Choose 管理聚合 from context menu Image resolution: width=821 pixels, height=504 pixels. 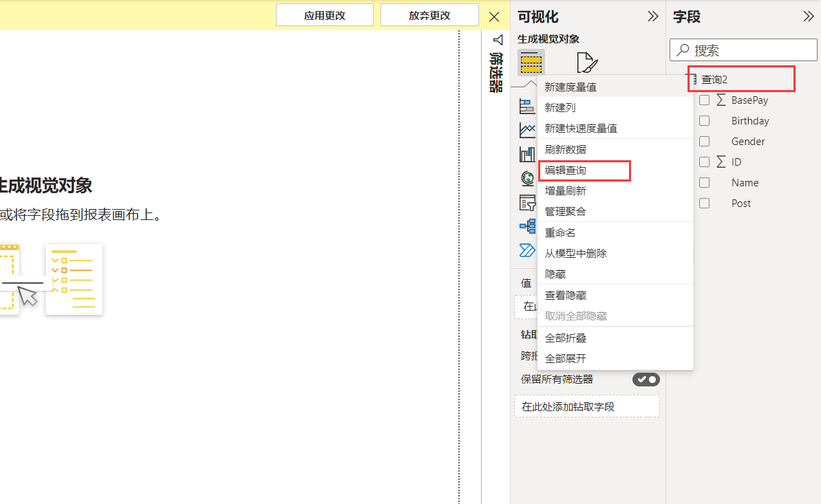(x=615, y=212)
